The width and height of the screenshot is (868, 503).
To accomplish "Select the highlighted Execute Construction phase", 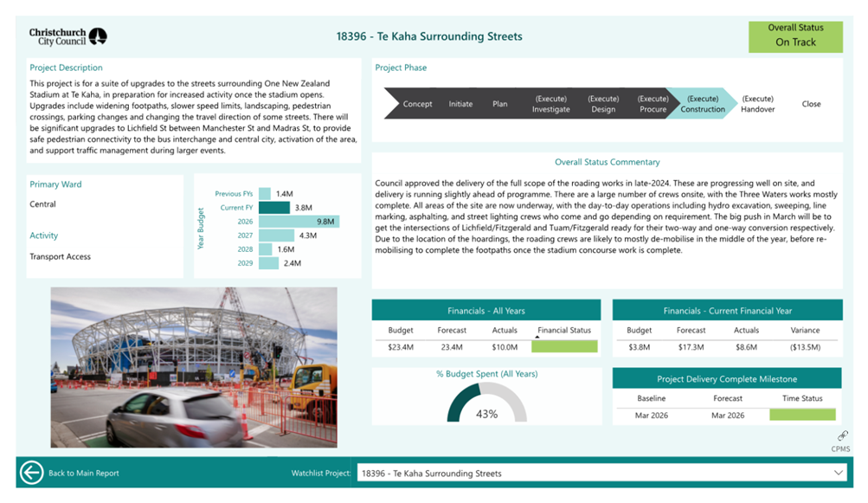I will 703,104.
